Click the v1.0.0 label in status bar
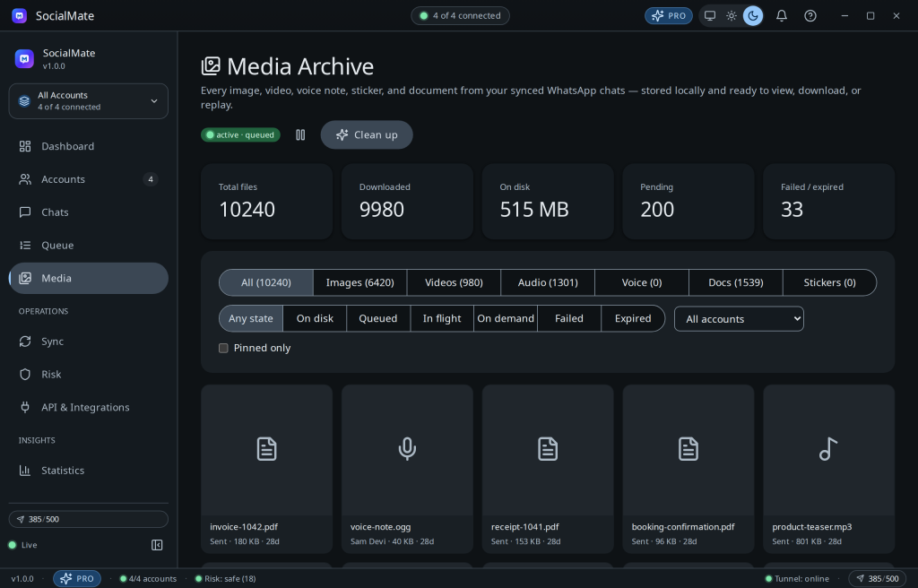This screenshot has height=588, width=918. (x=22, y=579)
